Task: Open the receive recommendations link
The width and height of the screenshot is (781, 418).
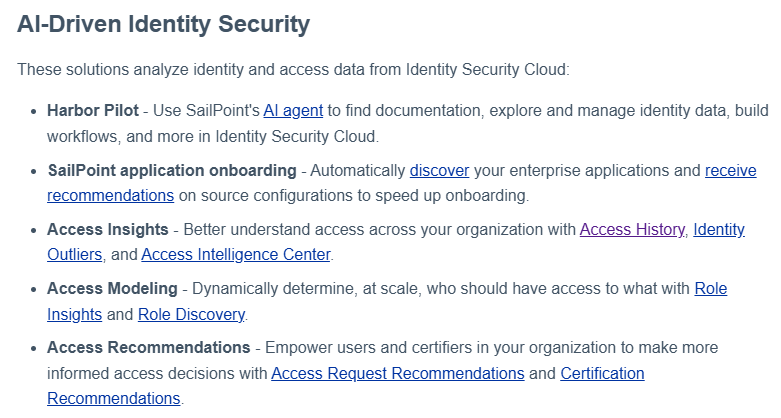Action: pyautogui.click(x=730, y=170)
